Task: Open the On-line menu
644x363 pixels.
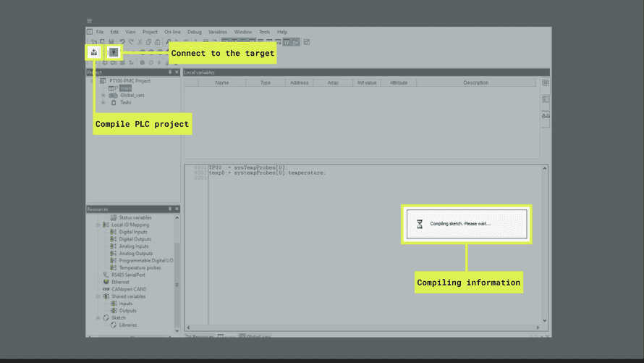Action: click(x=172, y=32)
